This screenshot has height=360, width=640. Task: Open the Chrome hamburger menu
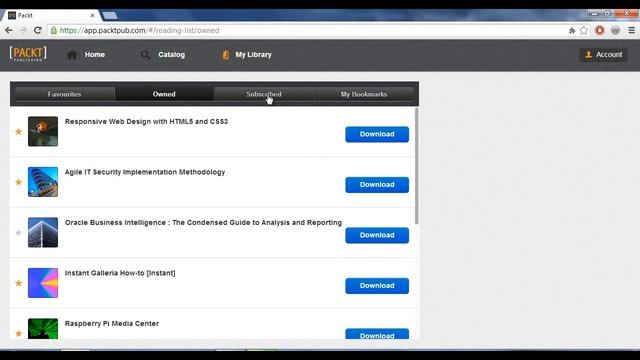pyautogui.click(x=631, y=30)
